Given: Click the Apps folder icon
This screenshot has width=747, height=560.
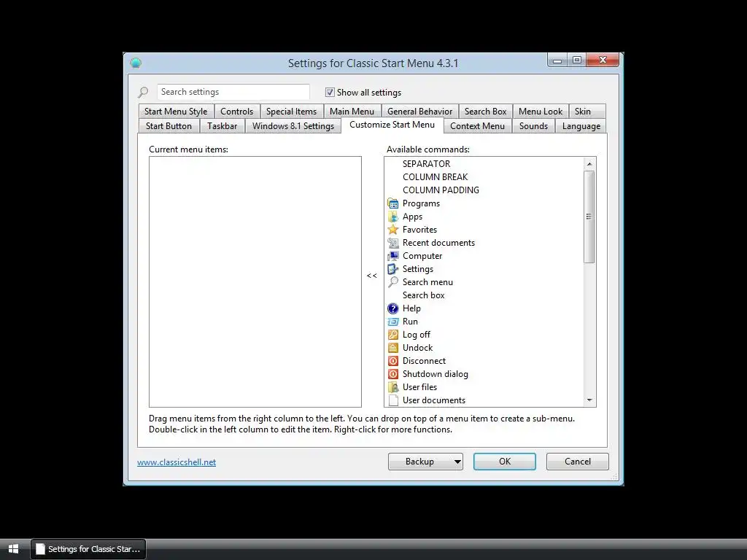Looking at the screenshot, I should click(393, 217).
